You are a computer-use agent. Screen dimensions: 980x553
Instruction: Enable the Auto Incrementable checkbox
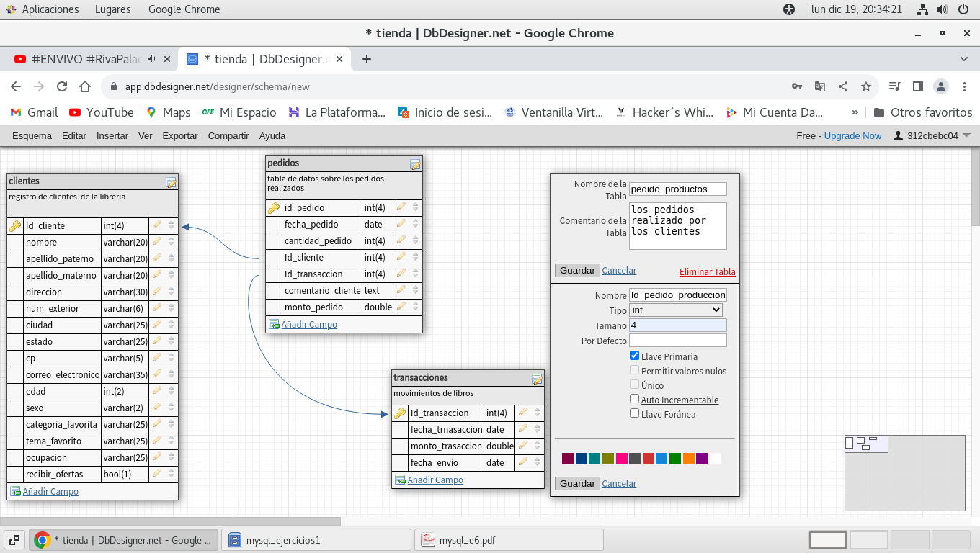pos(634,399)
